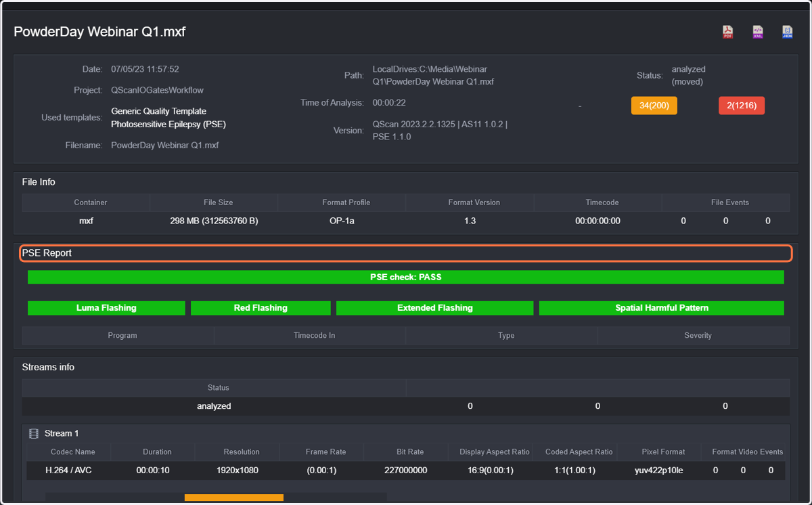Viewport: 812px width, 505px height.
Task: Open the red 2(1216) errors badge
Action: point(742,106)
